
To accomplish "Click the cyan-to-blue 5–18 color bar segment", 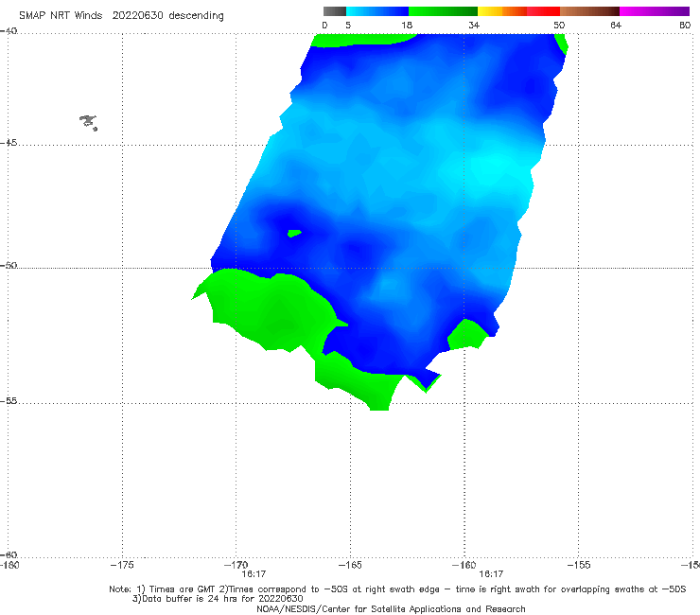I will pos(377,11).
